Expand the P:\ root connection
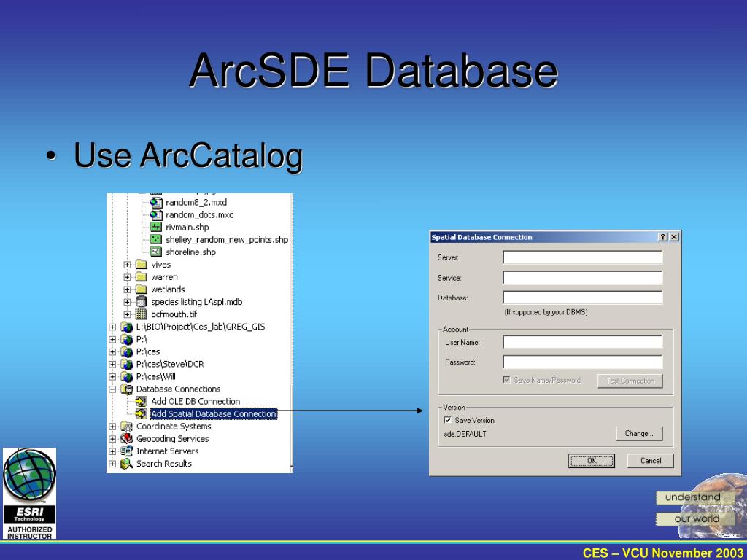The image size is (747, 560). point(112,339)
